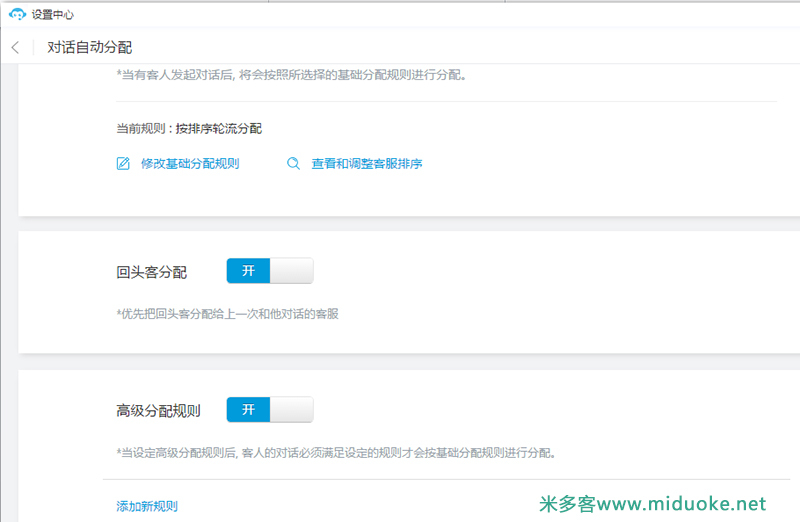Click the 回头客分配 label
The image size is (800, 522).
pyautogui.click(x=152, y=272)
